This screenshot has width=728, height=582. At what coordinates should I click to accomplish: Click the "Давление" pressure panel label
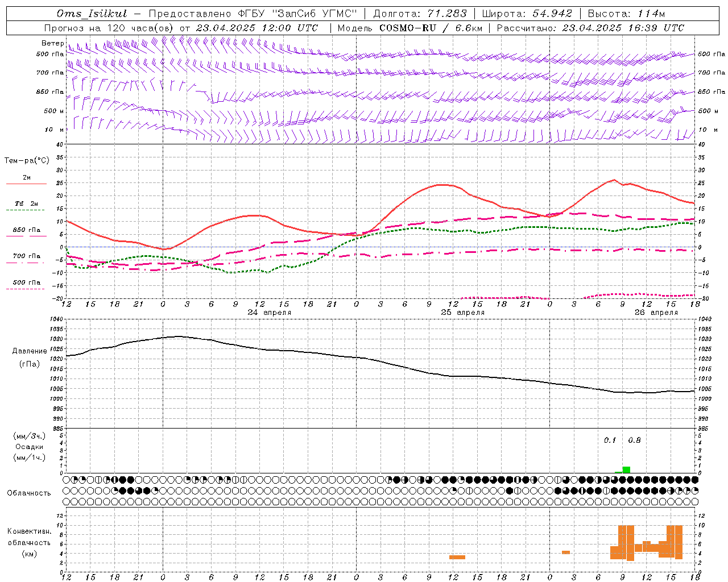coord(30,351)
